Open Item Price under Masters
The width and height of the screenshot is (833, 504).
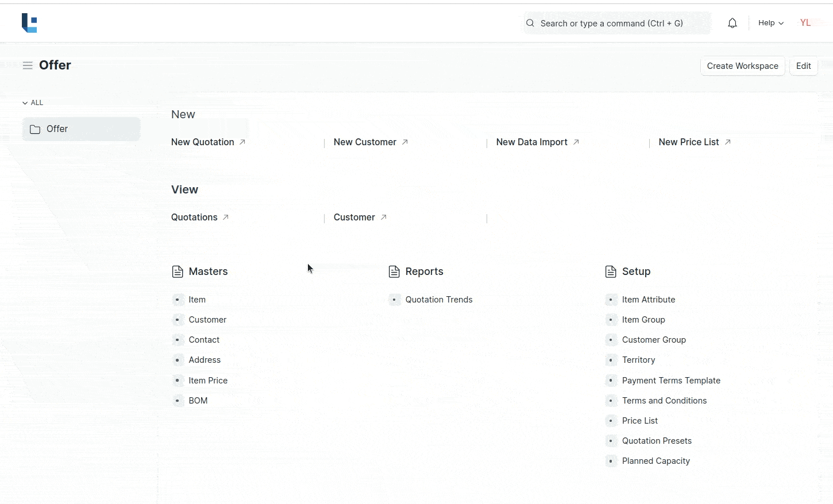[x=208, y=381]
